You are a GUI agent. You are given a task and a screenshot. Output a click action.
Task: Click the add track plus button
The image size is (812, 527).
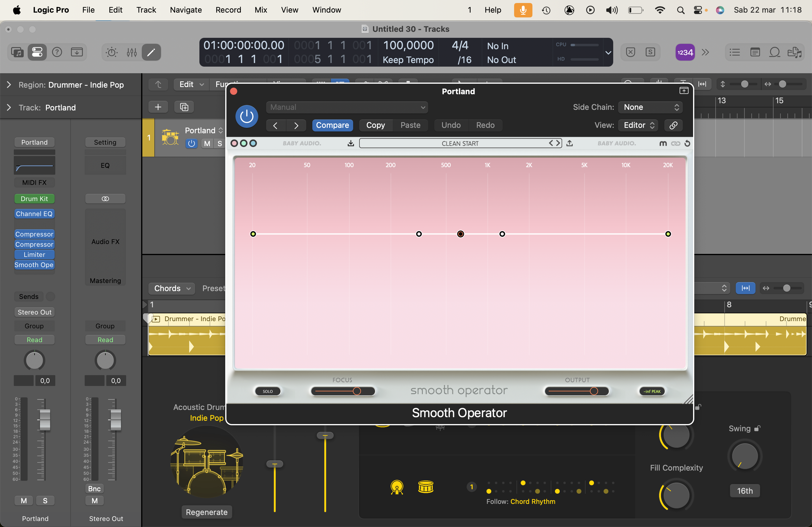coord(158,107)
